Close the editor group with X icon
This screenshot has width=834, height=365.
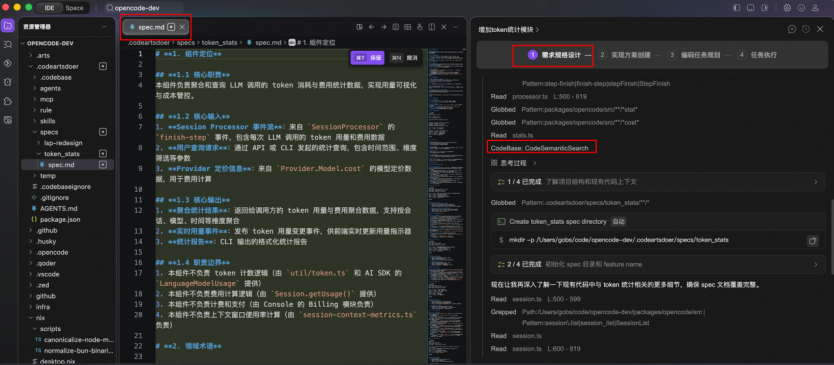point(443,27)
